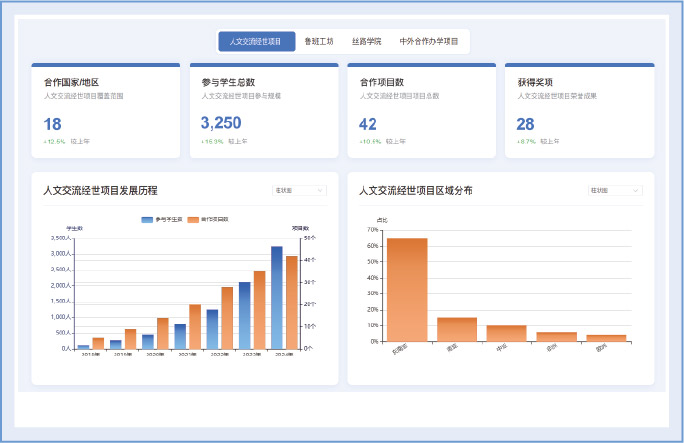
Task: Click the 人文交流经世项目区域分布 chart title
Action: point(416,190)
